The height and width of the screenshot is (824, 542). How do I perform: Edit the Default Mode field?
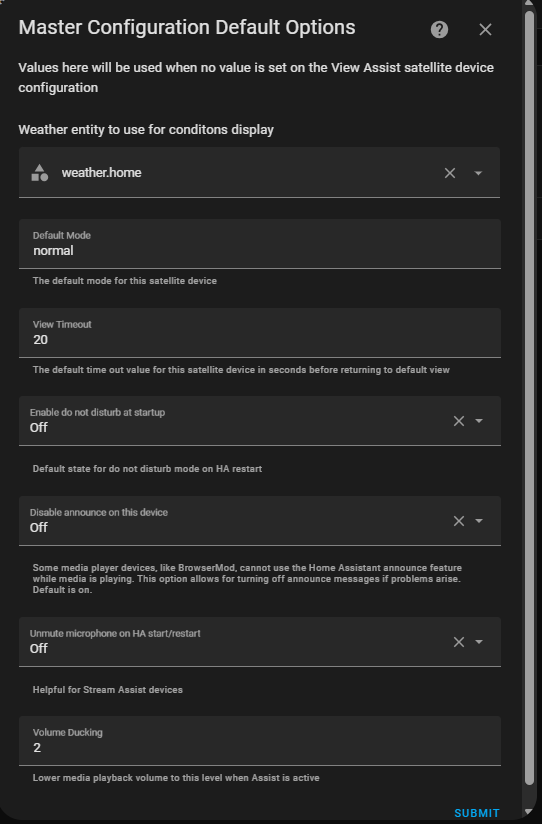click(260, 244)
